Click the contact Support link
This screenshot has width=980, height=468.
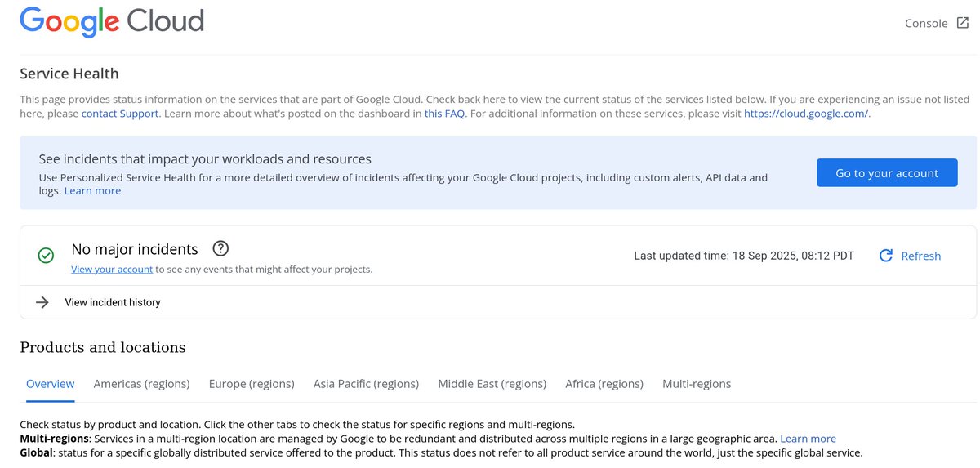click(x=120, y=114)
